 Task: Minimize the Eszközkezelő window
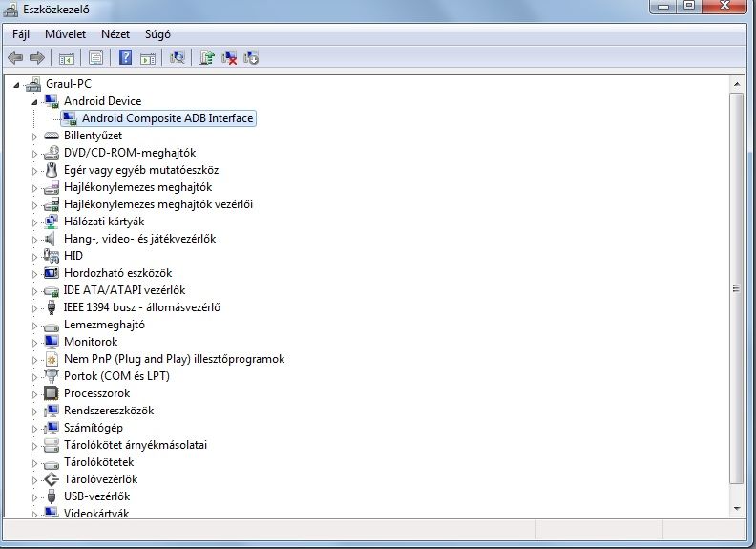(663, 7)
